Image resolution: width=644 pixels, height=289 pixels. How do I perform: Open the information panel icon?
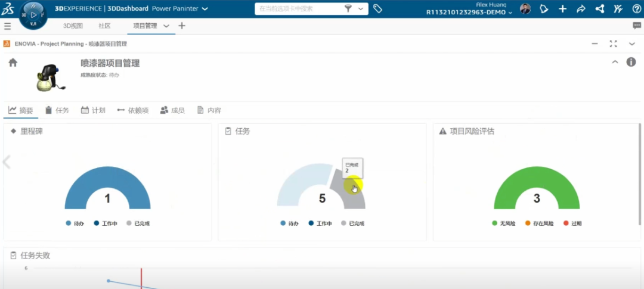631,62
